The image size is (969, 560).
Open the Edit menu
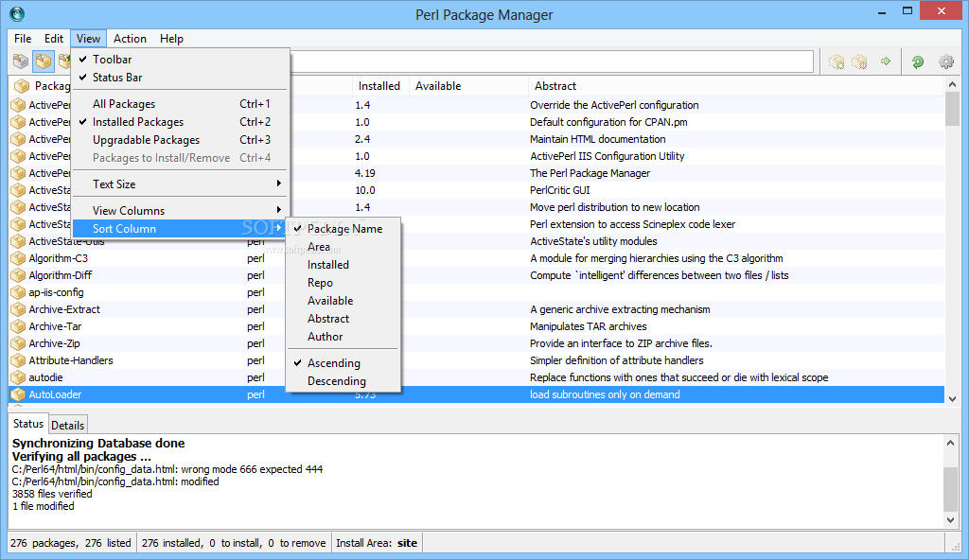pos(54,39)
